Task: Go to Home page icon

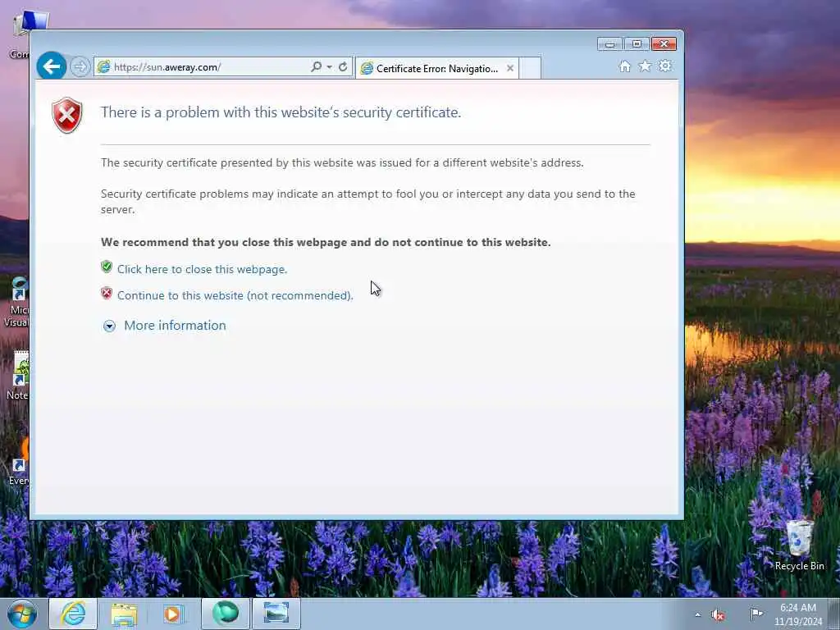Action: [624, 66]
